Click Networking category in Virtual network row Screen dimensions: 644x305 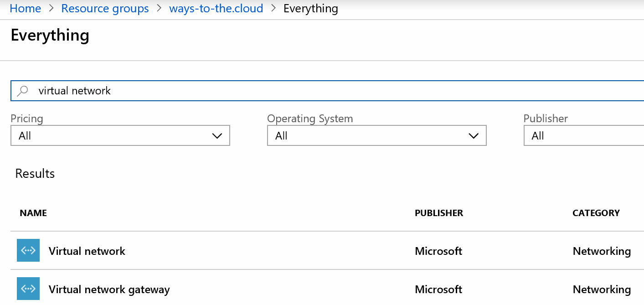[x=601, y=251]
